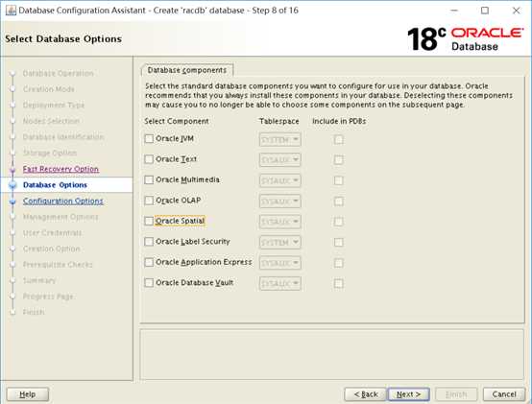Expand the Oracle Multimedia tablespace dropdown
This screenshot has height=404, width=532.
point(279,180)
